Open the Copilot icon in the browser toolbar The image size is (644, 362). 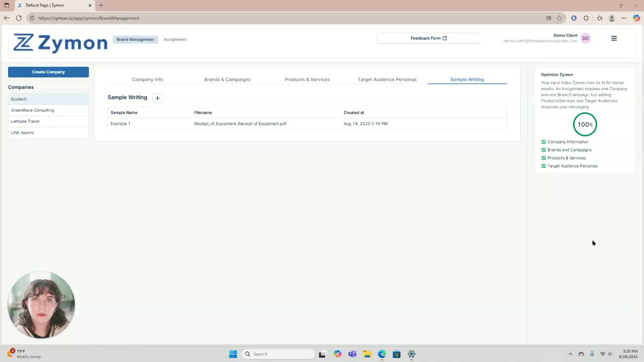pyautogui.click(x=636, y=18)
